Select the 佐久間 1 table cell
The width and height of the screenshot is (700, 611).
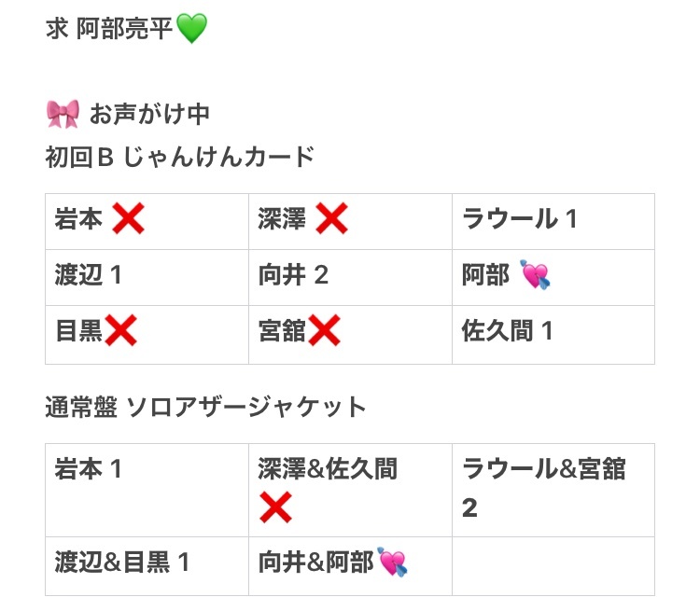tap(553, 335)
